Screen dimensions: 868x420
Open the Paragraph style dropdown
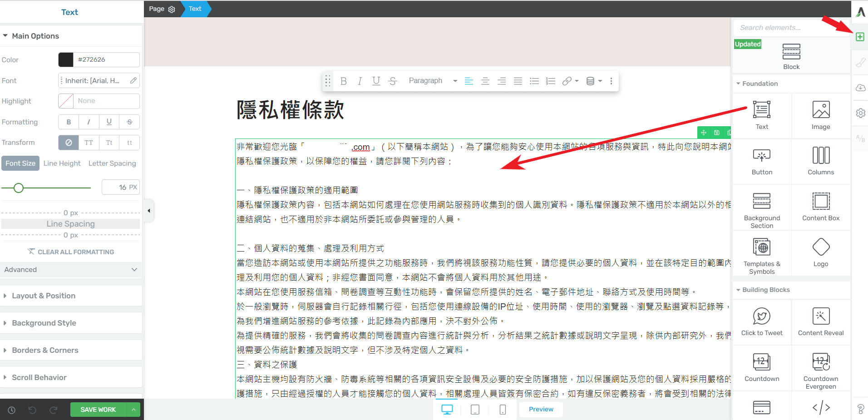click(x=433, y=81)
